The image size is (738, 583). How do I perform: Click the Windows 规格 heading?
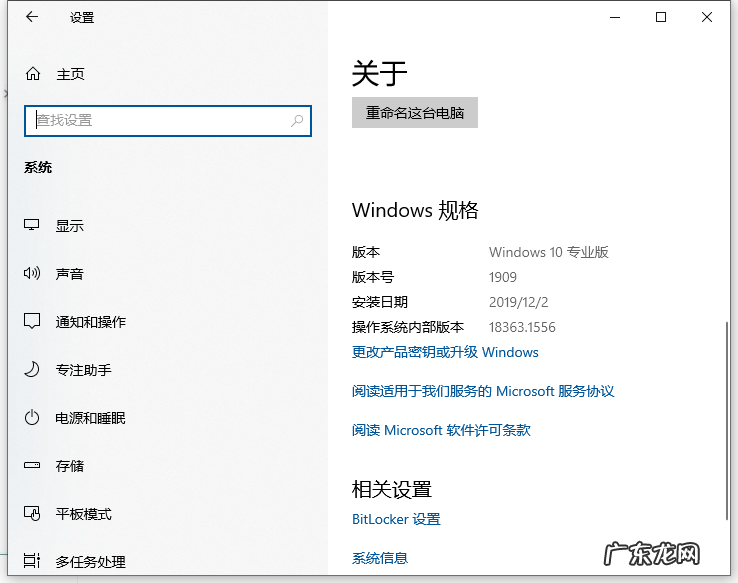(415, 210)
